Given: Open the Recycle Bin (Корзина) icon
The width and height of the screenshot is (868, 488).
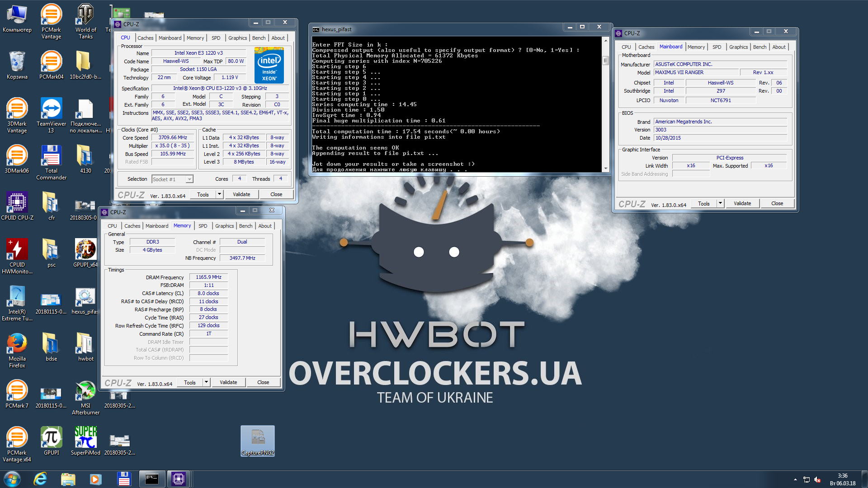Looking at the screenshot, I should 17,65.
